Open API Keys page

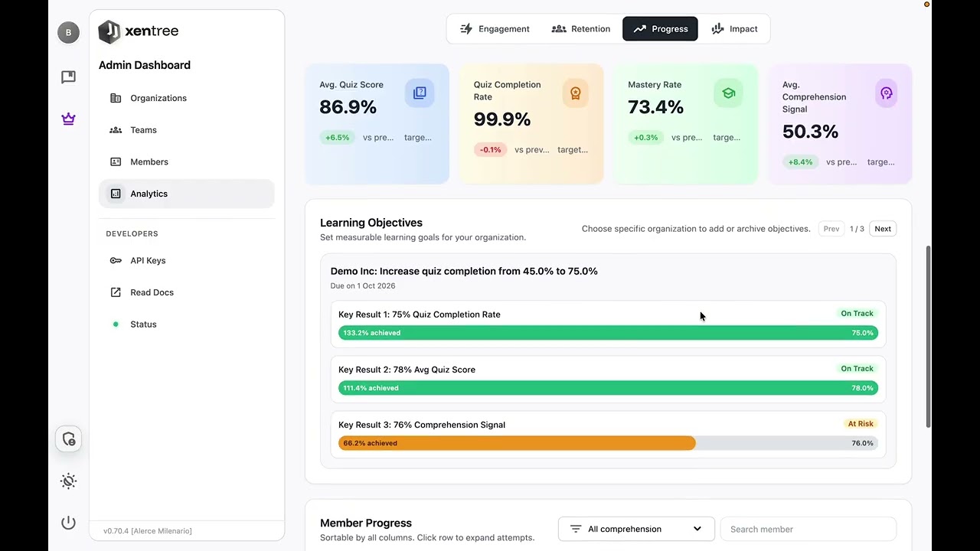pyautogui.click(x=186, y=260)
